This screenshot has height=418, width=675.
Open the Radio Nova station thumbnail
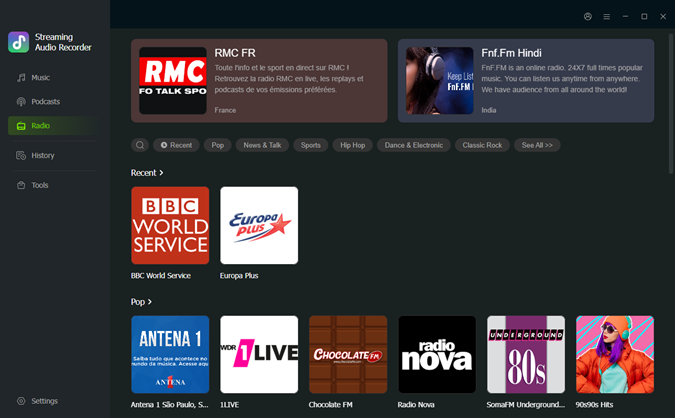coord(437,354)
